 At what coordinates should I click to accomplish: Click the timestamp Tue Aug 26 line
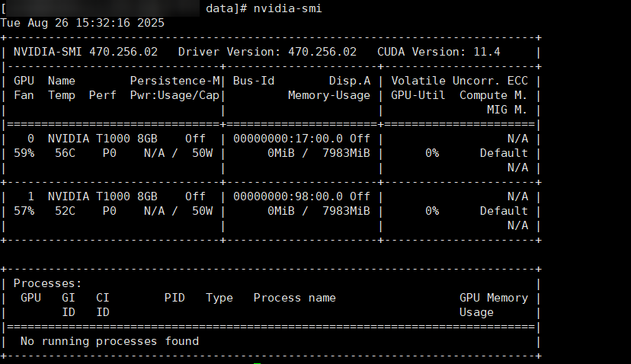pos(82,23)
